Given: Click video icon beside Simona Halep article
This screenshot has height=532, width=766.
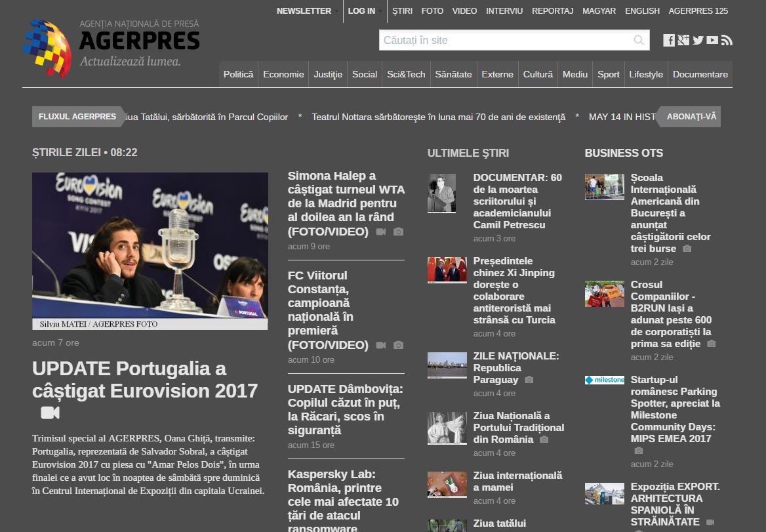Looking at the screenshot, I should (x=380, y=232).
